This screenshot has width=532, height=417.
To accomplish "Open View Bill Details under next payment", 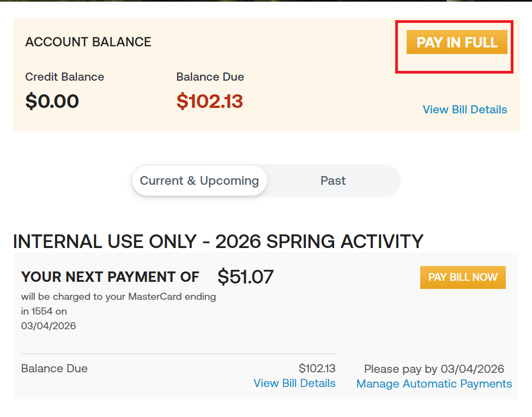I will click(294, 383).
